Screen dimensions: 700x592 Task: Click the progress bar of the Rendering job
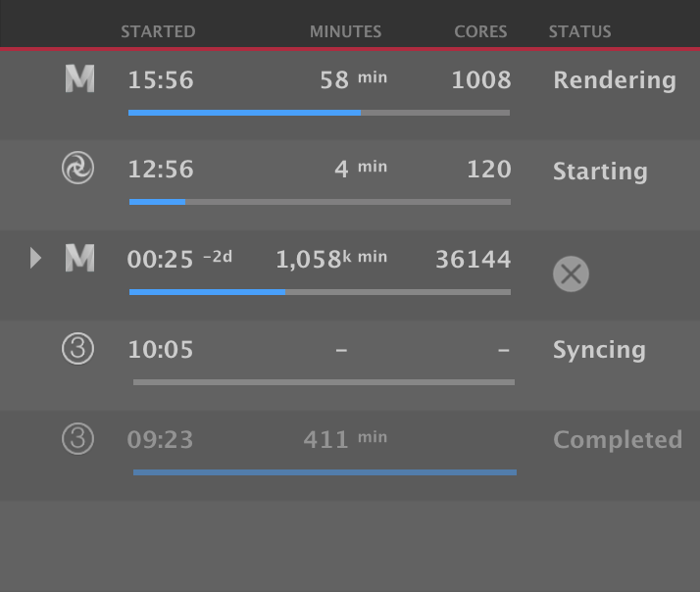coord(319,113)
